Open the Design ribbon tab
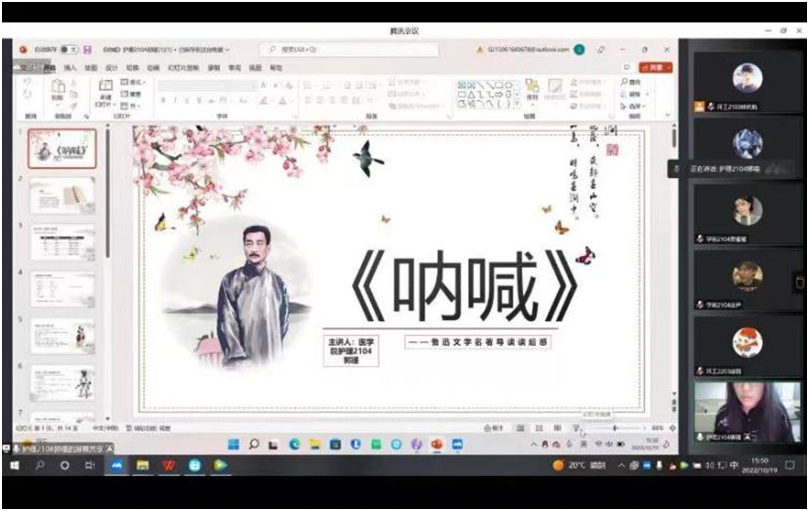 (x=111, y=67)
